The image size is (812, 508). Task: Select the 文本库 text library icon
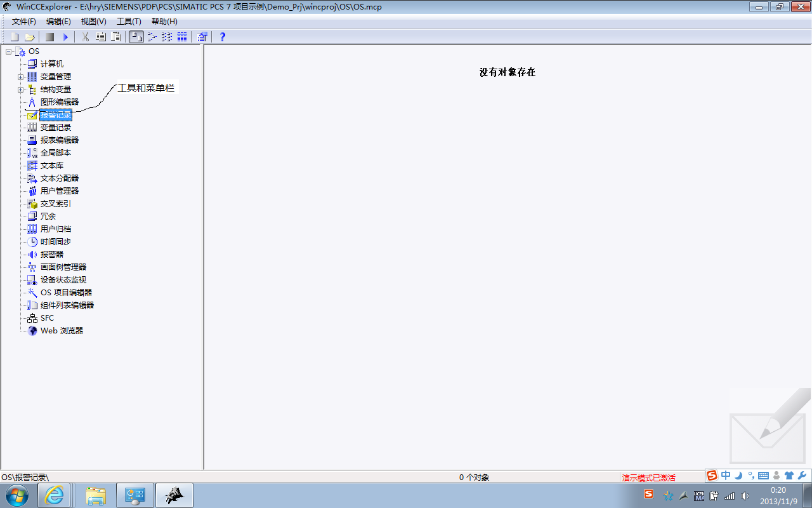[32, 166]
